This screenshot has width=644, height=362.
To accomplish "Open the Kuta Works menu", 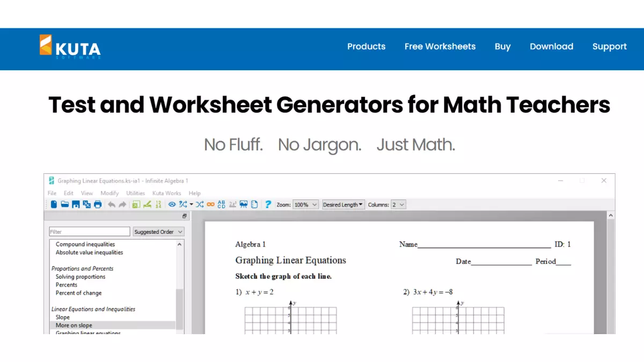I will (167, 193).
